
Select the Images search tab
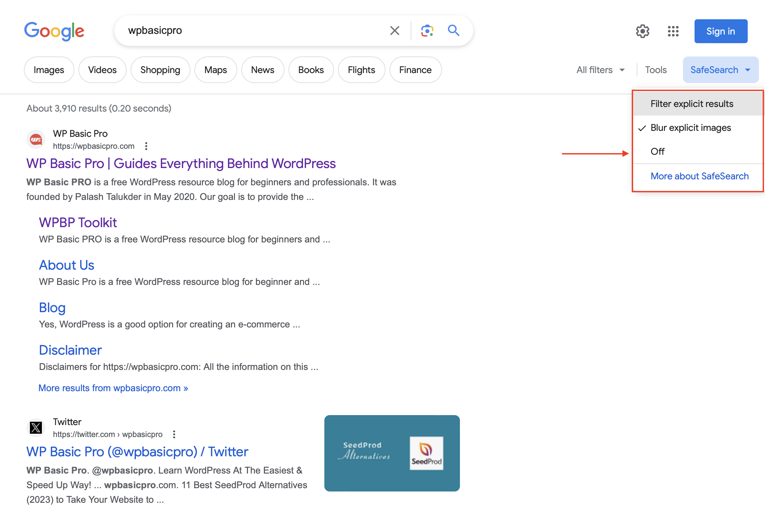[x=49, y=70]
